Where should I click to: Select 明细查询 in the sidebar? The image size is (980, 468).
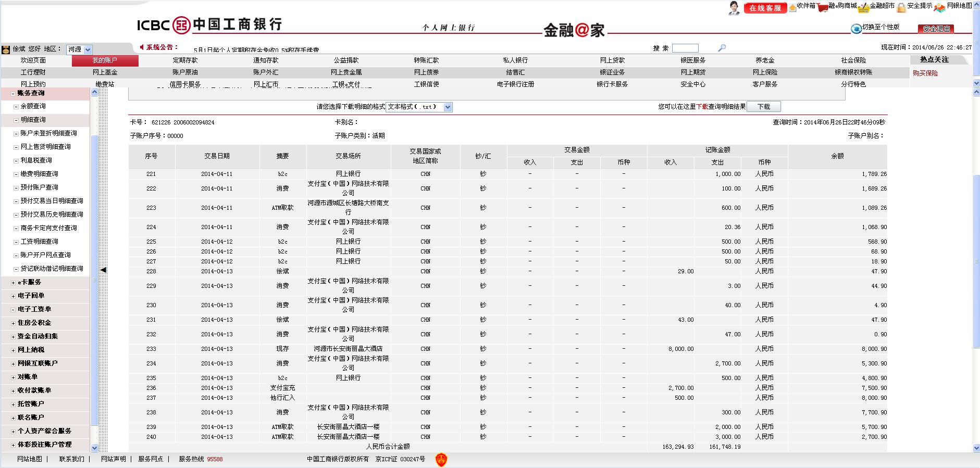(x=33, y=120)
